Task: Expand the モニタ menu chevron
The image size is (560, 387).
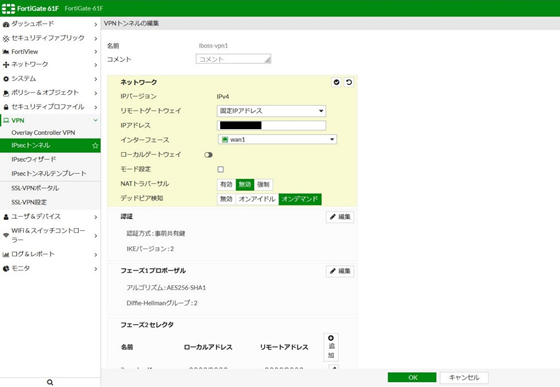Action: pyautogui.click(x=95, y=269)
